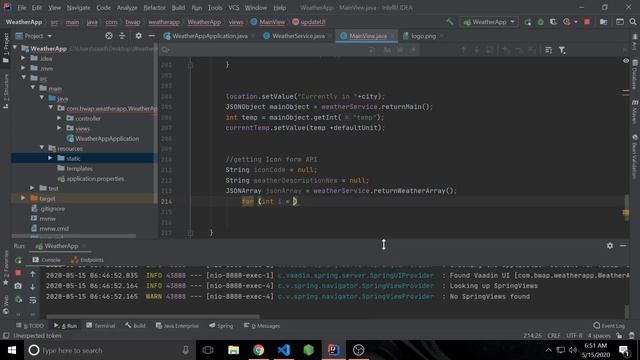
Task: Click the camera dump threads icon
Action: coord(18,286)
